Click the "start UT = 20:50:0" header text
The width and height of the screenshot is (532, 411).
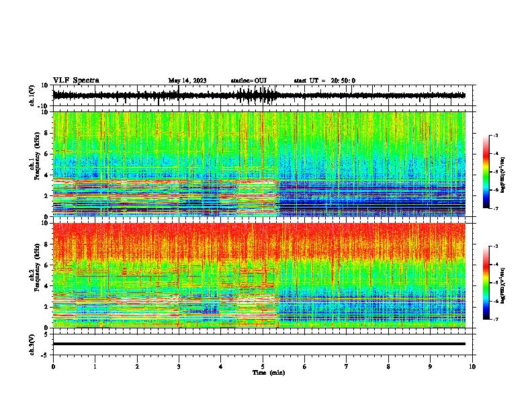point(324,81)
